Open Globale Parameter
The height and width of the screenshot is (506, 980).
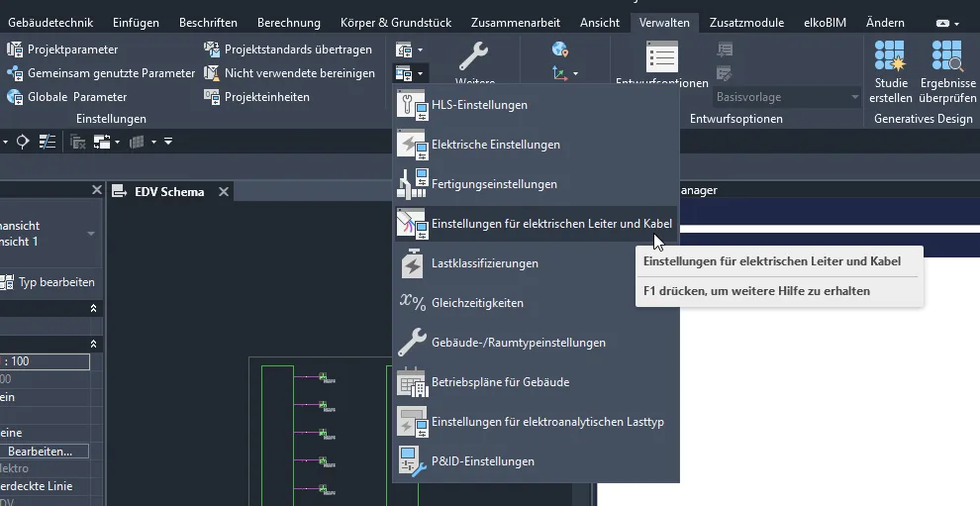coord(66,97)
